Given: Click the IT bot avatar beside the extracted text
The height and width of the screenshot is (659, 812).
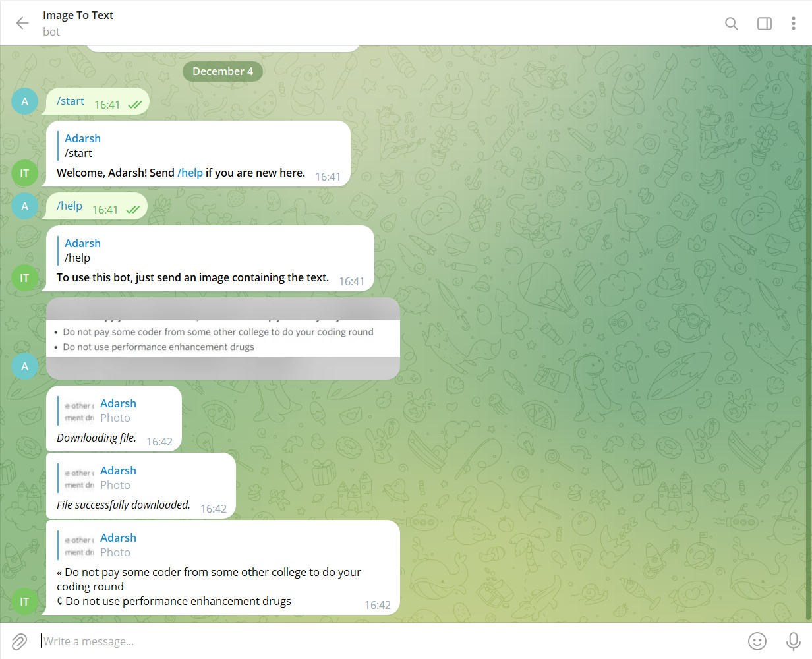Looking at the screenshot, I should (25, 602).
